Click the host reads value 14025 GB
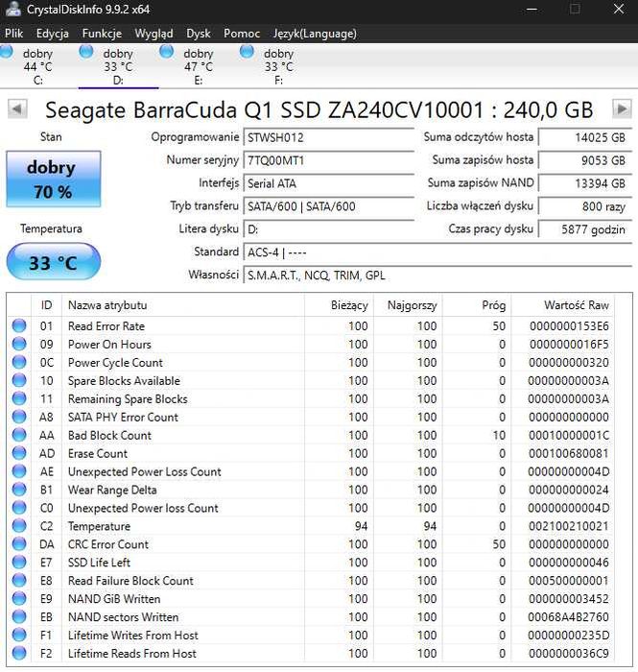Screen dimensions: 638x672 coord(585,137)
